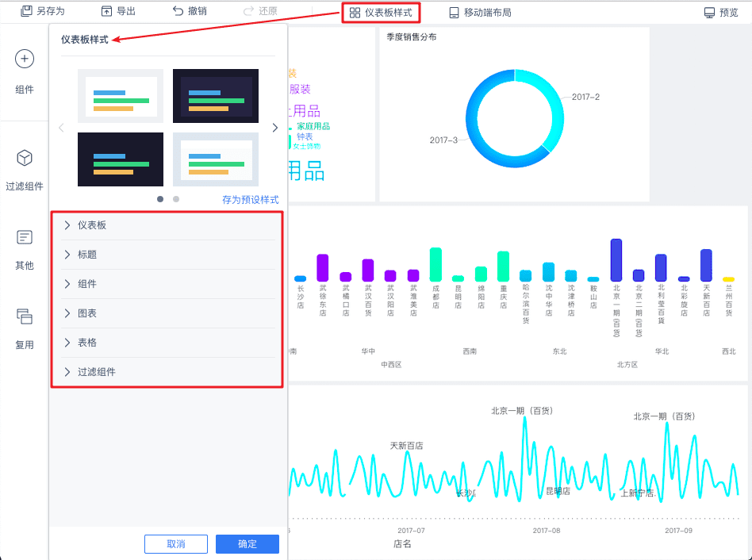Image resolution: width=752 pixels, height=560 pixels.
Task: Expand the 过滤组件 style section
Action: pyautogui.click(x=168, y=371)
